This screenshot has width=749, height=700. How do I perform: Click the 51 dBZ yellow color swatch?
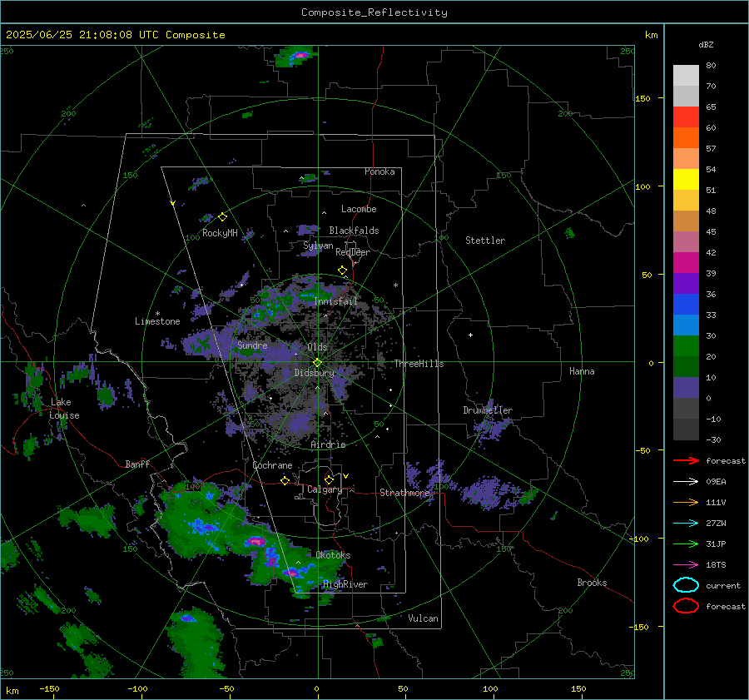(686, 180)
